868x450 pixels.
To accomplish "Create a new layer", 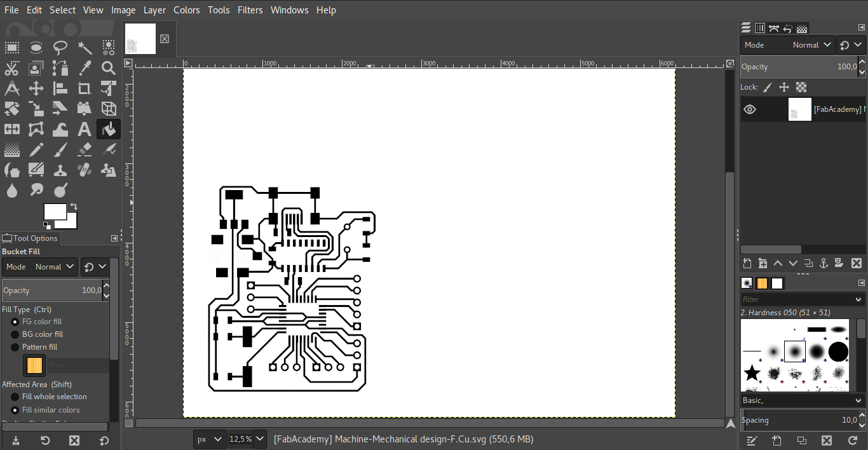I will pyautogui.click(x=748, y=263).
